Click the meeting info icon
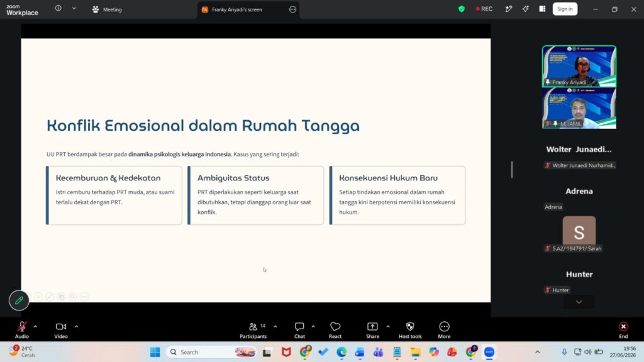The height and width of the screenshot is (362, 644). pos(58,8)
